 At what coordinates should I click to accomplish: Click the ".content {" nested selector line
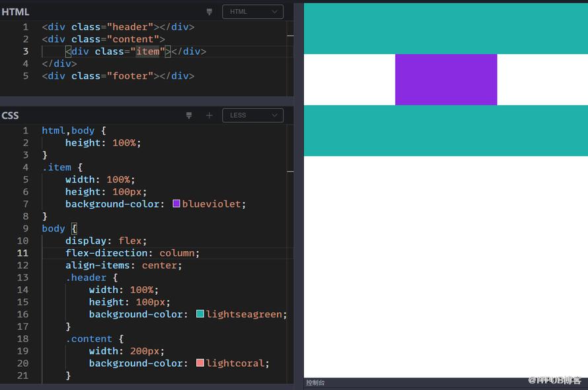tap(94, 339)
